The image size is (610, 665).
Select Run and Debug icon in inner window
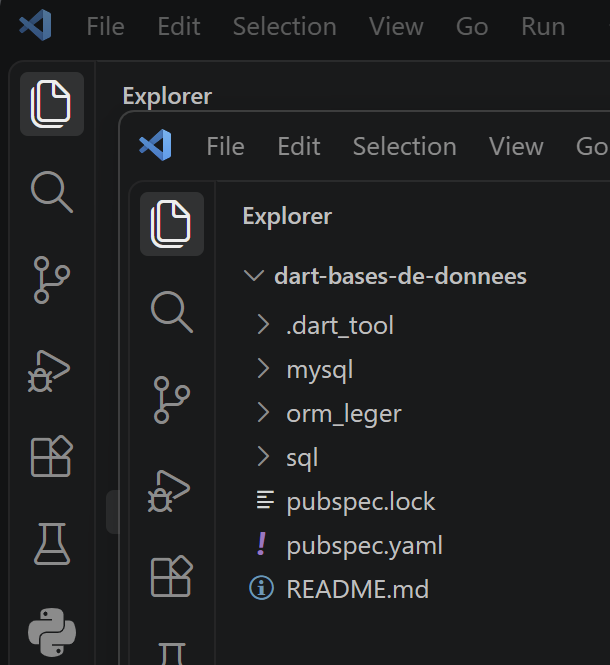point(169,491)
